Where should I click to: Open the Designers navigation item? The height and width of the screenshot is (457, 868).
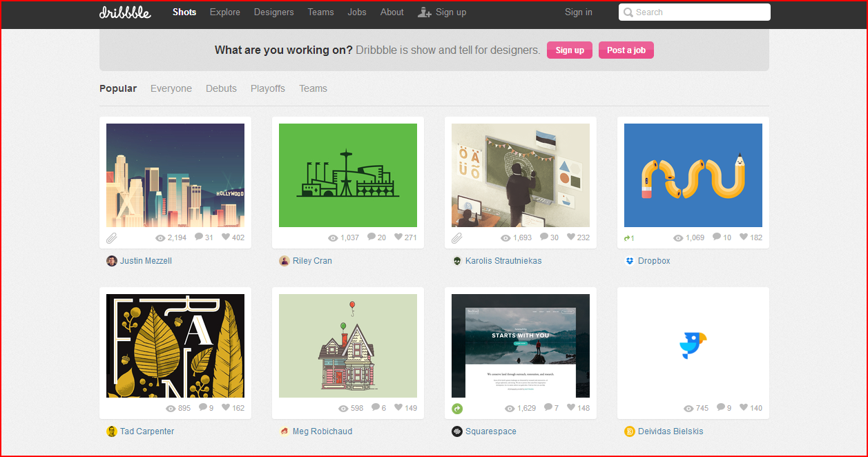(x=273, y=12)
